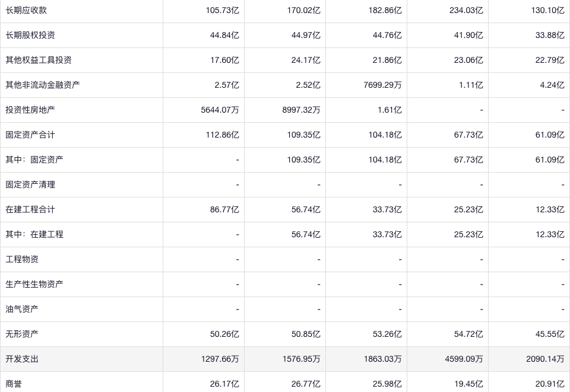Click the 油气资产 row label
570x392 pixels.
pyautogui.click(x=22, y=309)
